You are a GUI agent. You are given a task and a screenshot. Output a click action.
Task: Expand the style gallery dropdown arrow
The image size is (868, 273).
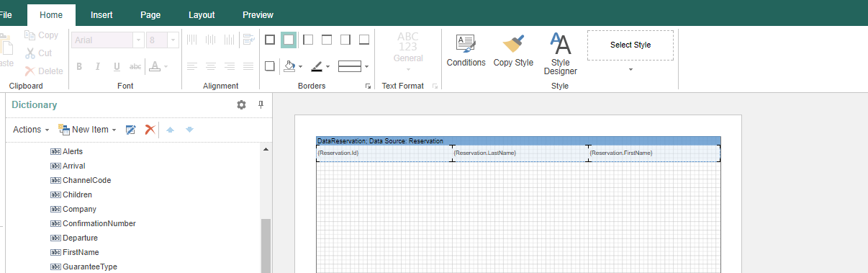[x=630, y=70]
